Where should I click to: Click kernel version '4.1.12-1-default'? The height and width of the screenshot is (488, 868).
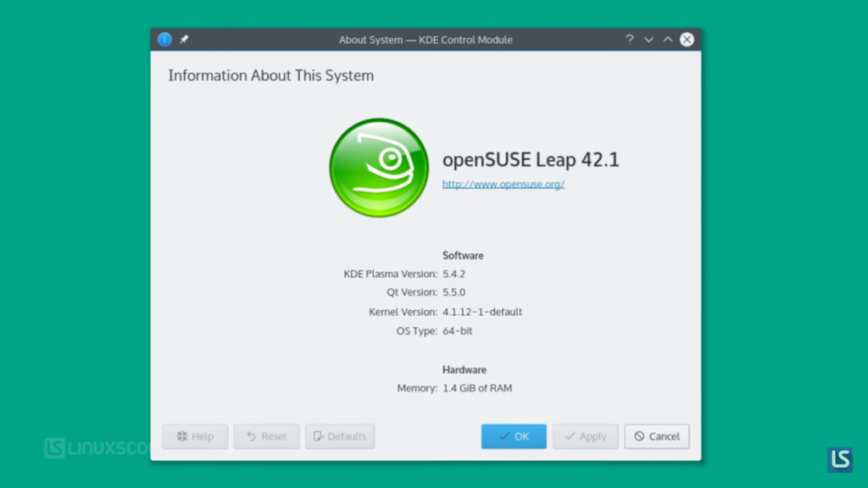pos(482,312)
